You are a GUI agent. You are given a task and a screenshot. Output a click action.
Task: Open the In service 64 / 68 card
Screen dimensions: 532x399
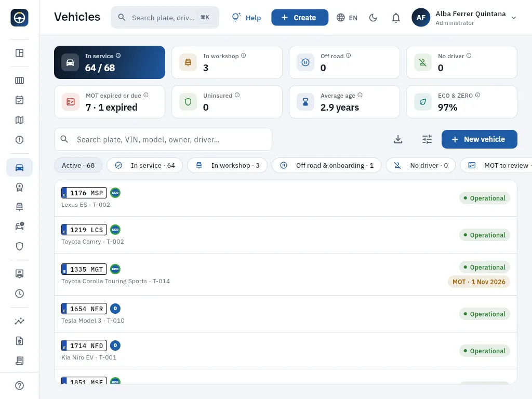click(x=110, y=62)
